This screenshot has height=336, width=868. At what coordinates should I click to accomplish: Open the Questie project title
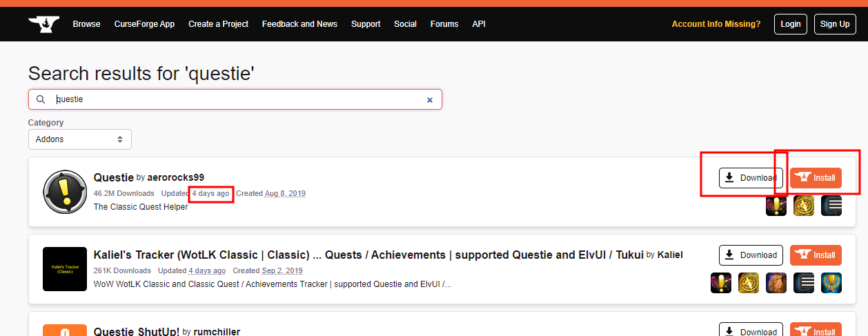coord(114,177)
